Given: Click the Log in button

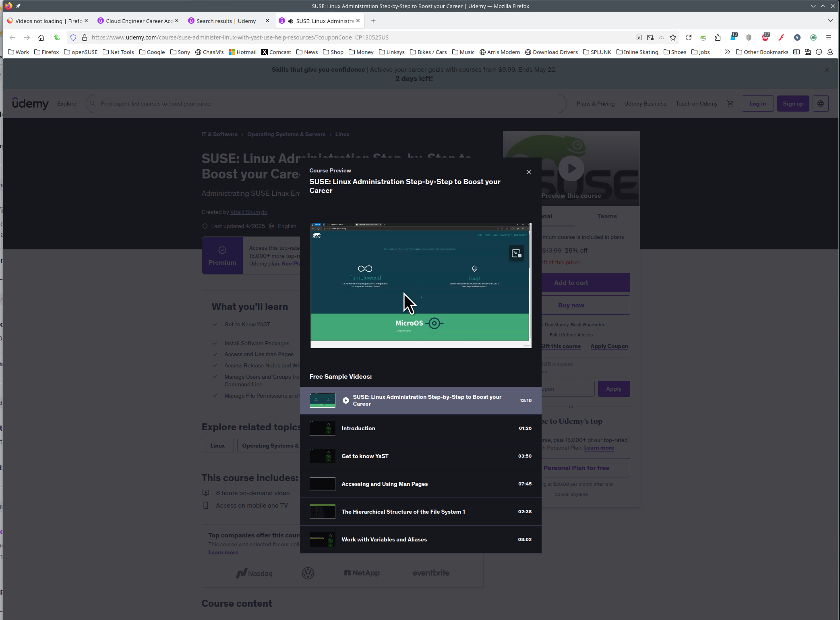Looking at the screenshot, I should click(x=757, y=104).
